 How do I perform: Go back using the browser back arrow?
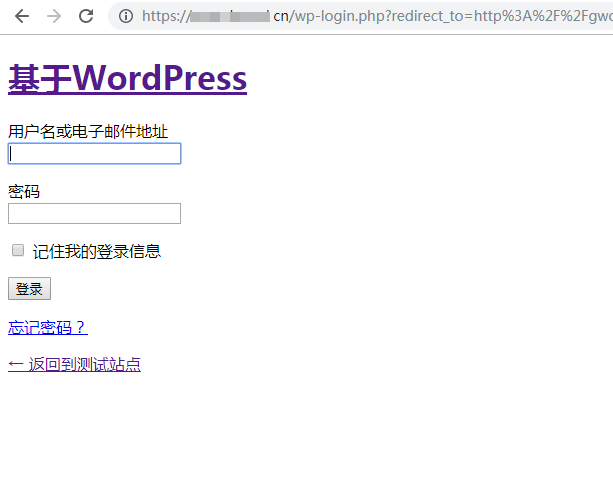coord(22,16)
